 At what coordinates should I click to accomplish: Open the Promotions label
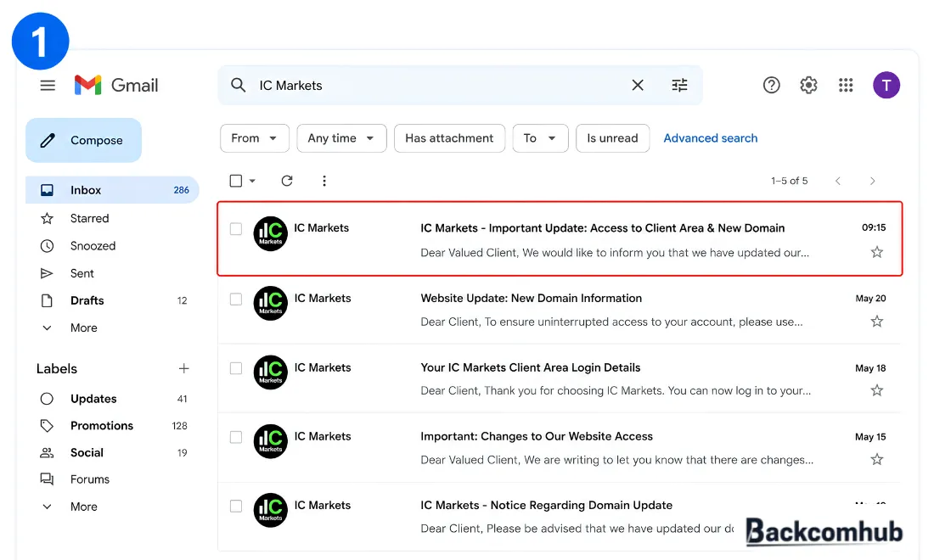(112, 425)
